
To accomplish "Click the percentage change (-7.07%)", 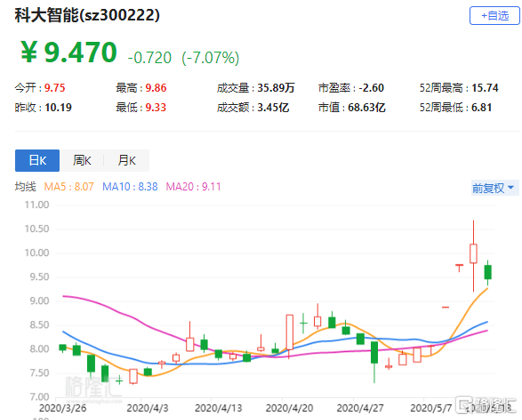I will (211, 58).
